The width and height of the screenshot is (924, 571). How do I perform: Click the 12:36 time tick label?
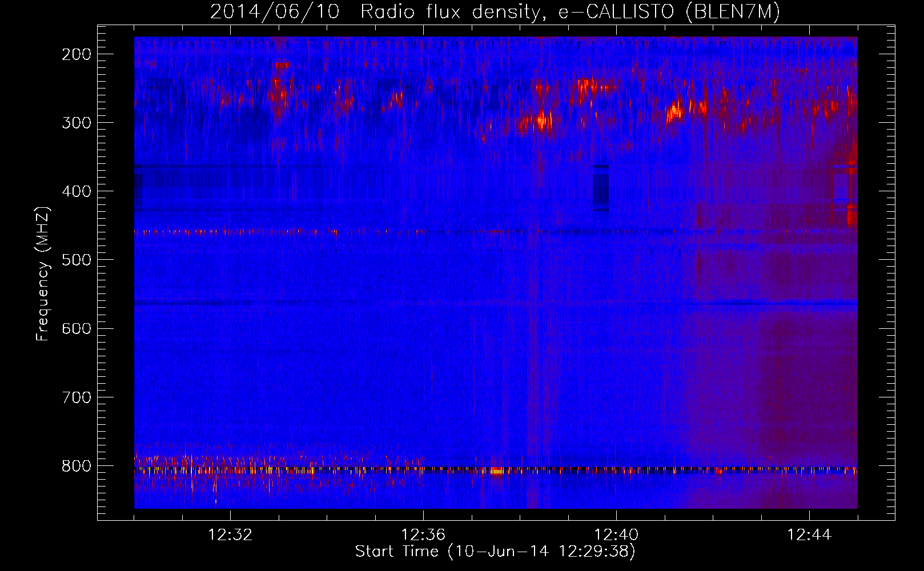pyautogui.click(x=423, y=535)
